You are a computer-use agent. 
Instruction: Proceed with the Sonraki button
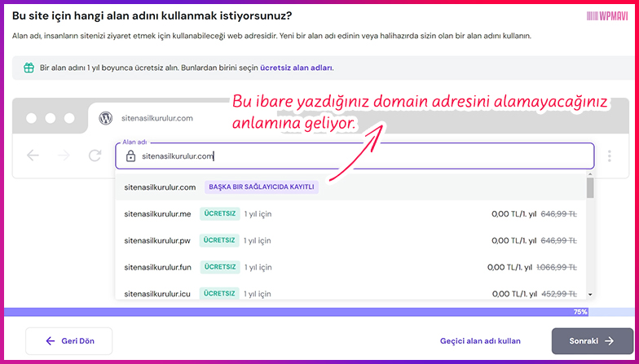pos(592,340)
